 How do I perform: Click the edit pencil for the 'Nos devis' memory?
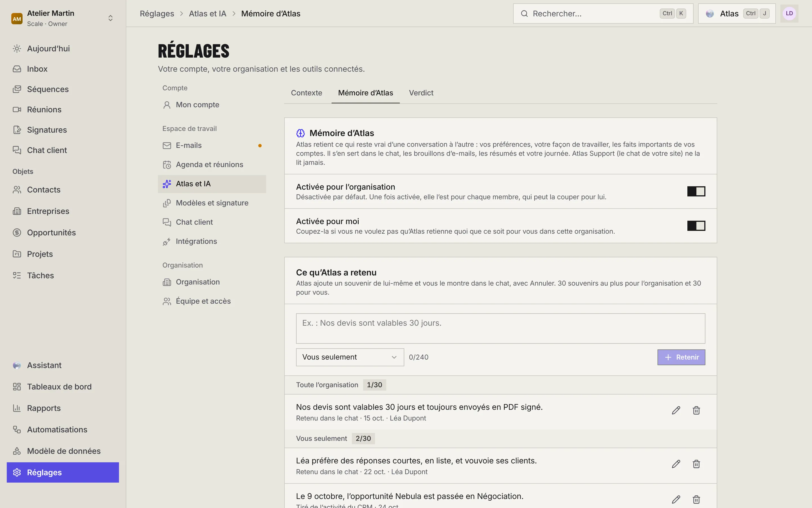[676, 410]
